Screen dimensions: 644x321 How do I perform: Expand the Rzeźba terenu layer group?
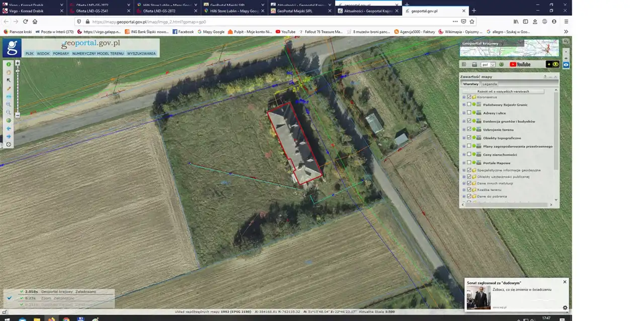pos(464,190)
